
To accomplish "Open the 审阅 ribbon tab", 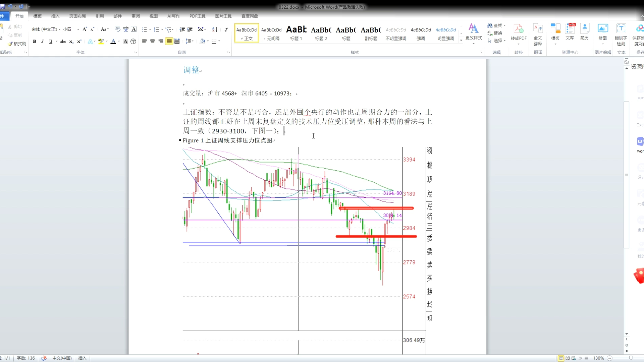I will (136, 16).
